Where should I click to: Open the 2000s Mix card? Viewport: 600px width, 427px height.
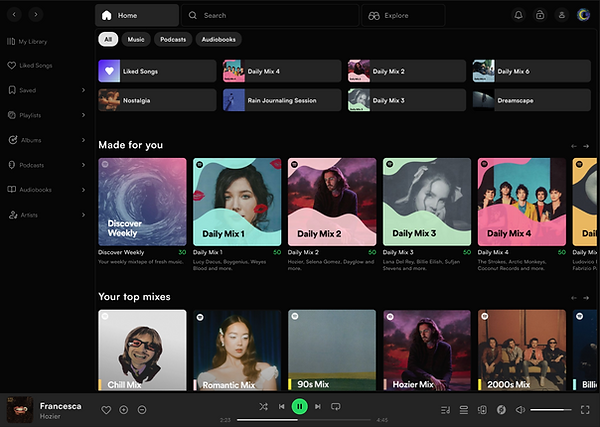pos(522,350)
